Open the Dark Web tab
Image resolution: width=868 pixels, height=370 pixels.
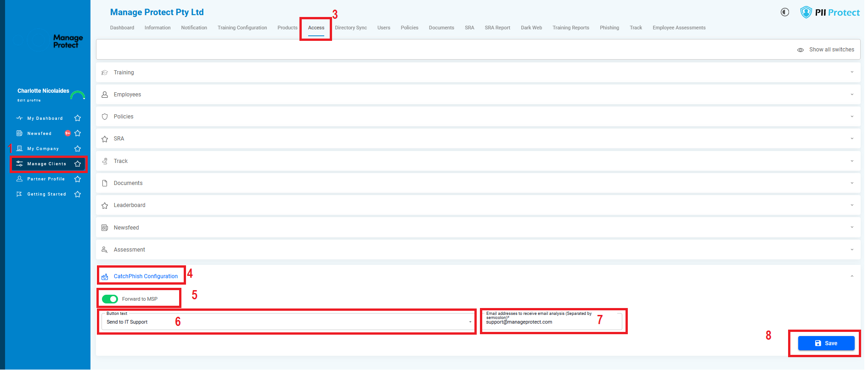531,28
